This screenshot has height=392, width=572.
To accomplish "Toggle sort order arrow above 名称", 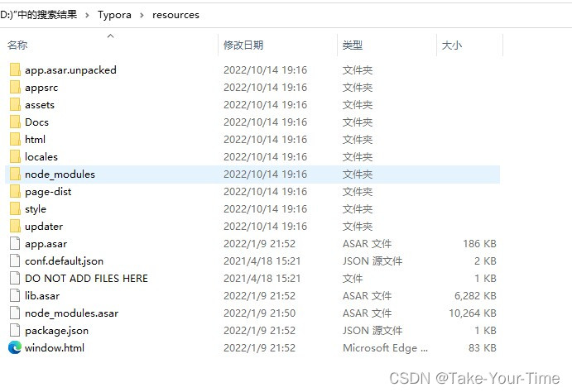I will pos(111,36).
